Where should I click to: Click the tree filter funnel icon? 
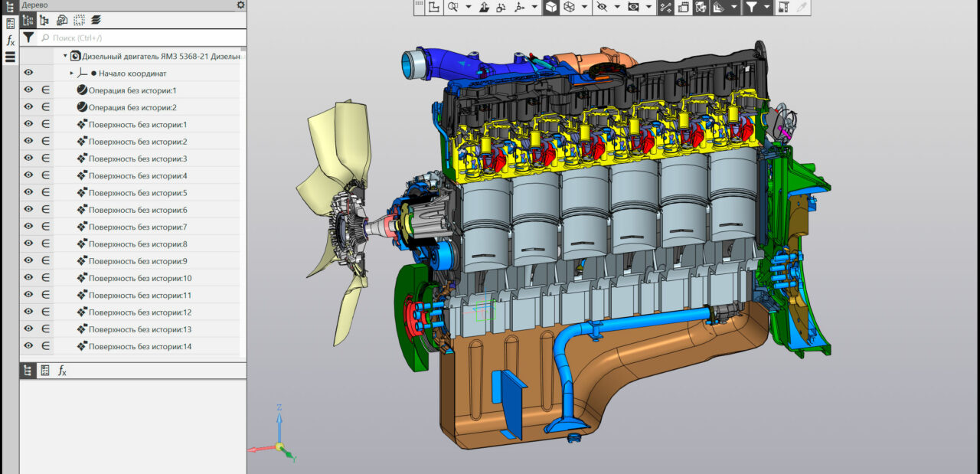[x=28, y=38]
